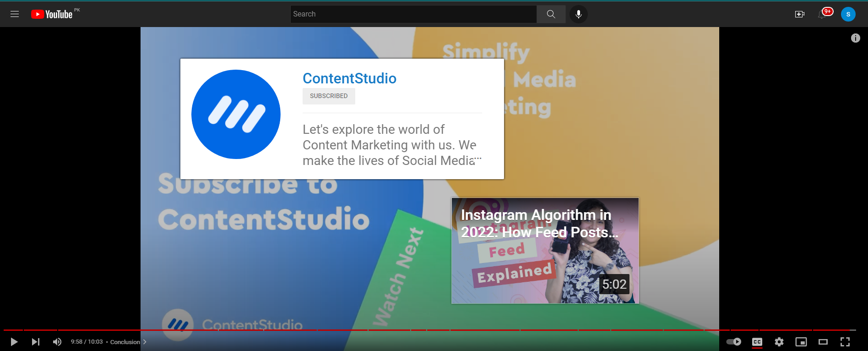This screenshot has width=868, height=351.
Task: Open the notifications bell
Action: pyautogui.click(x=822, y=14)
